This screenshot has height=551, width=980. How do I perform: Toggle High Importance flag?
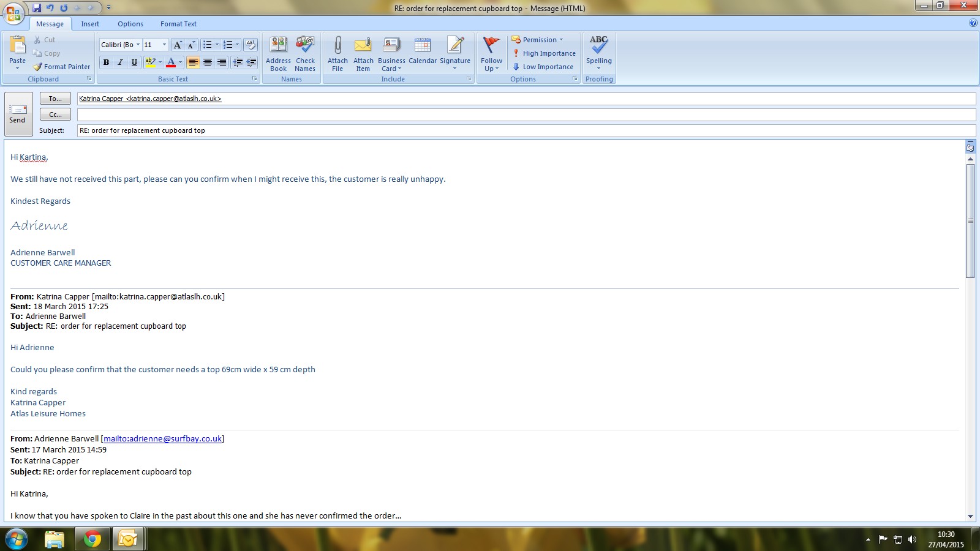544,53
